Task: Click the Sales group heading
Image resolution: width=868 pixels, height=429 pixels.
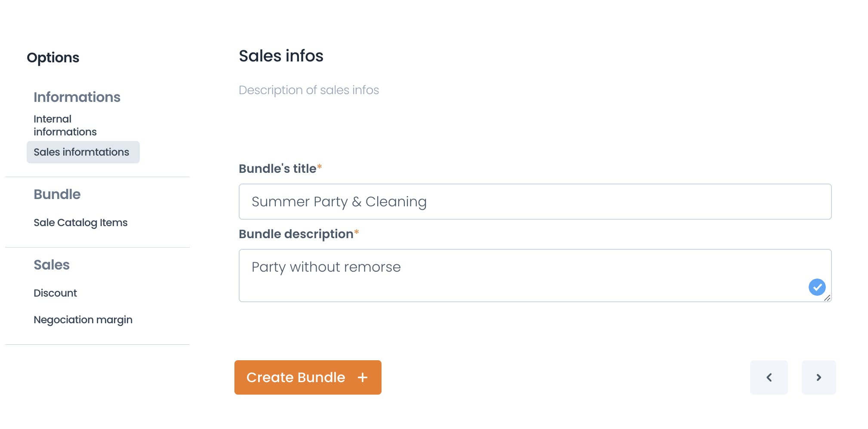Action: (x=52, y=265)
